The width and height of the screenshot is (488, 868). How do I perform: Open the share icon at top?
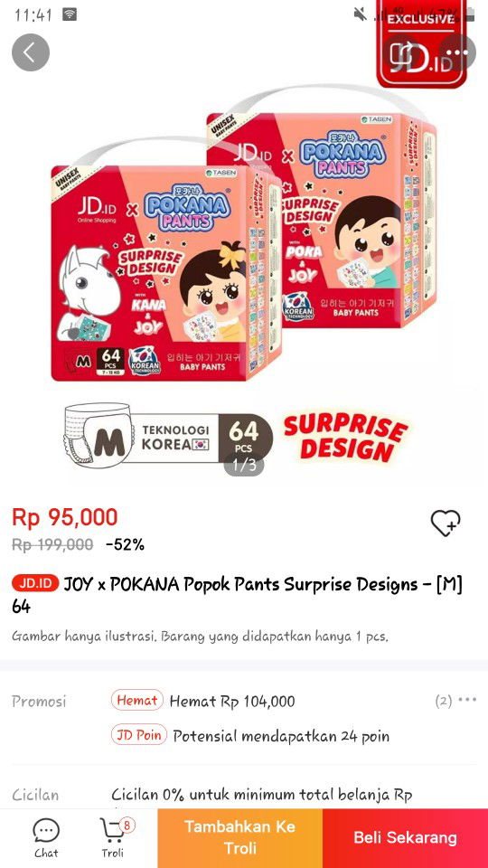tap(401, 52)
